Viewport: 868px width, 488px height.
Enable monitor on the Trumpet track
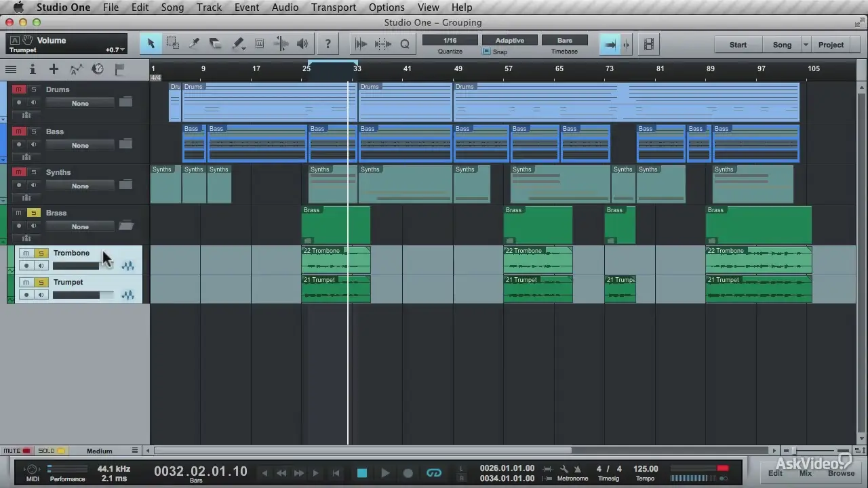pyautogui.click(x=41, y=295)
